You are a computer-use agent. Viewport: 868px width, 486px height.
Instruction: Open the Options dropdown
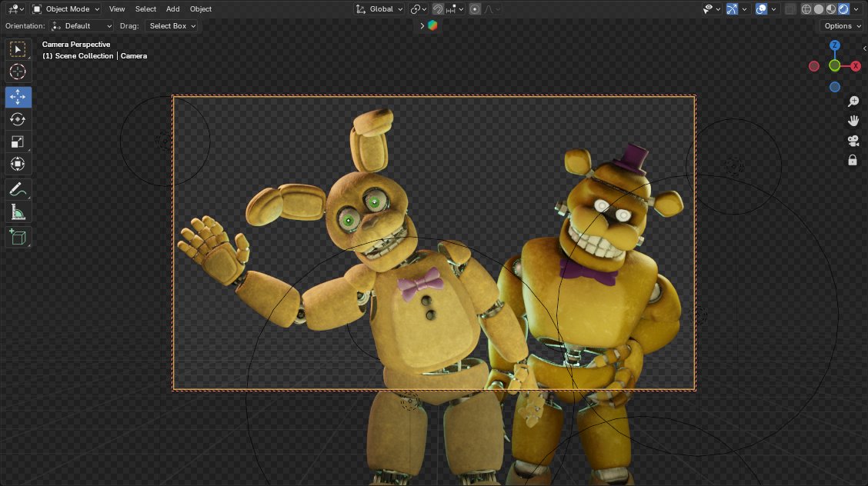tap(843, 26)
